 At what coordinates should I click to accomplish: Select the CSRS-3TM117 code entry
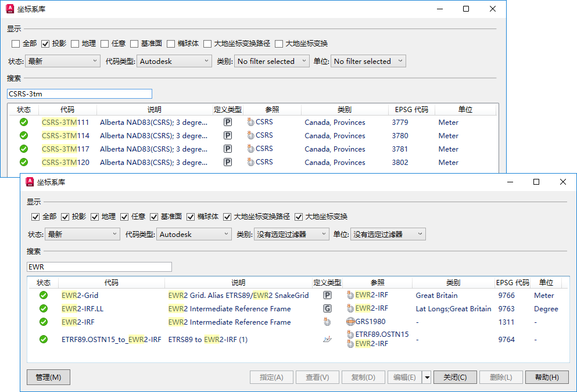click(66, 149)
